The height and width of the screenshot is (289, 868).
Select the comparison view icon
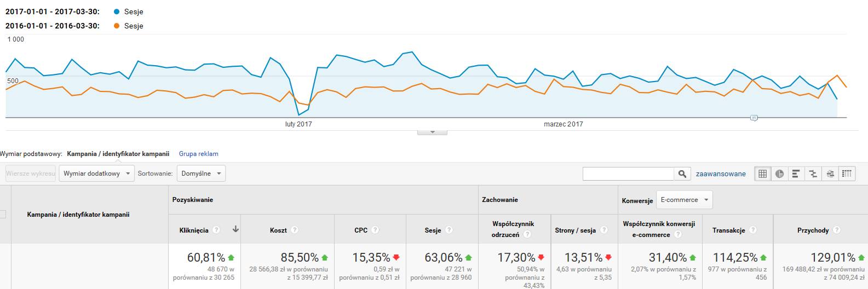point(813,174)
